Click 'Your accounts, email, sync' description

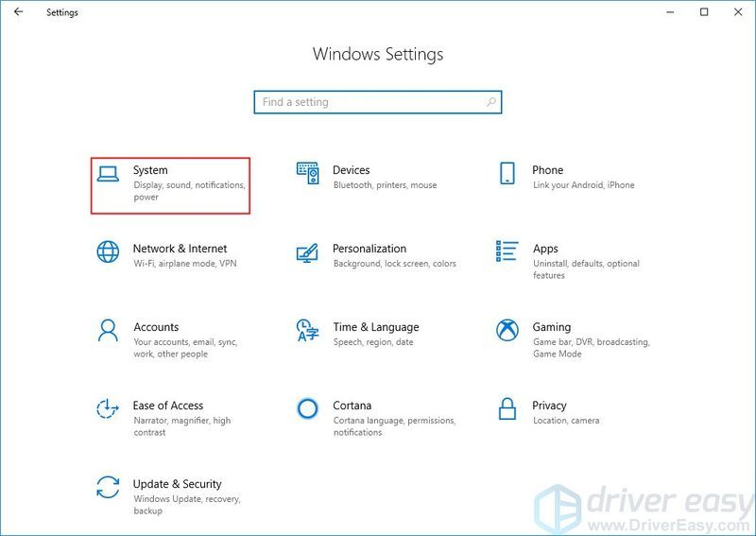185,348
